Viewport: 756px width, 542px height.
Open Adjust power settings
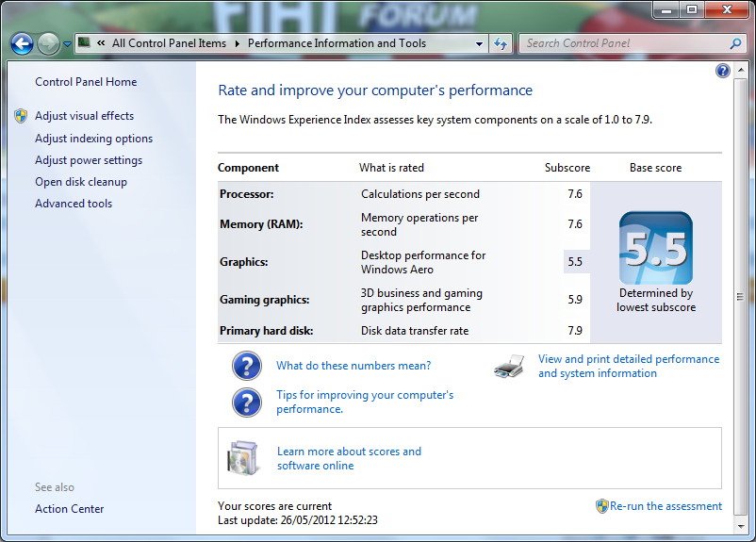pos(89,160)
